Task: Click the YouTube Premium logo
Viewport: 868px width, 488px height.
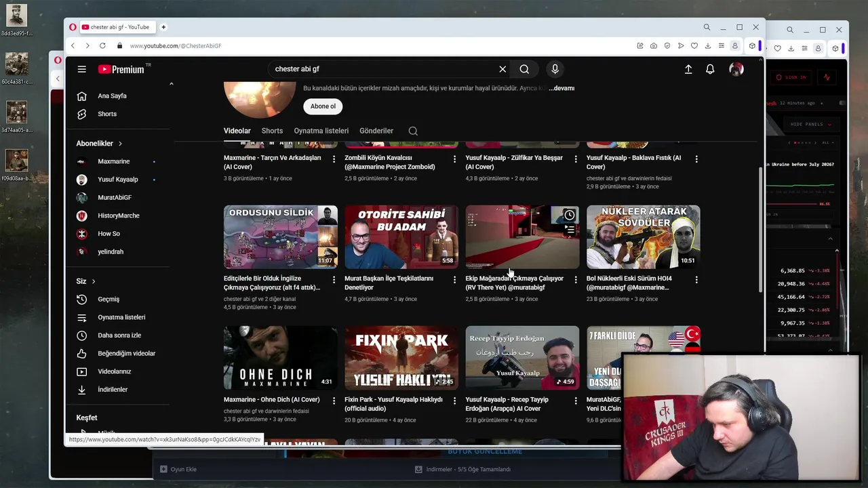Action: [x=121, y=69]
